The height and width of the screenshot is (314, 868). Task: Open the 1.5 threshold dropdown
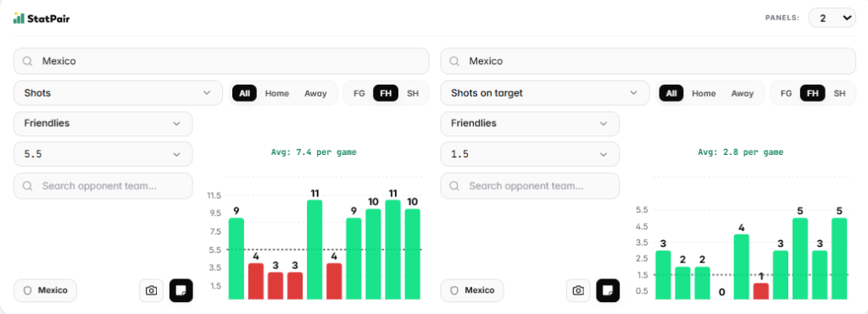tap(530, 154)
